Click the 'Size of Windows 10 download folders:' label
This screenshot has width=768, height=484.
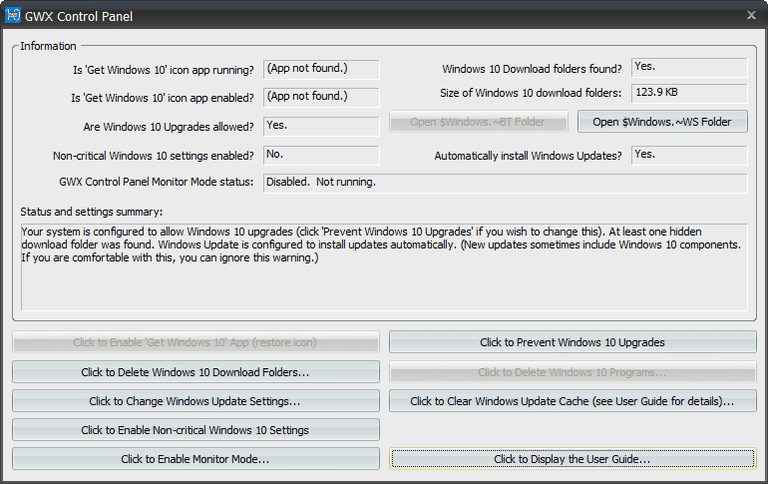[530, 93]
